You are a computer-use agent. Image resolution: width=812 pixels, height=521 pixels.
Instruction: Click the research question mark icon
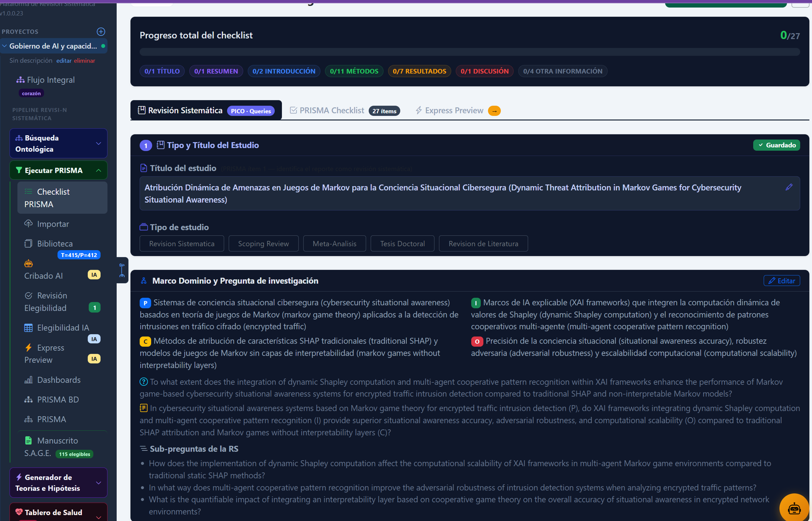144,382
